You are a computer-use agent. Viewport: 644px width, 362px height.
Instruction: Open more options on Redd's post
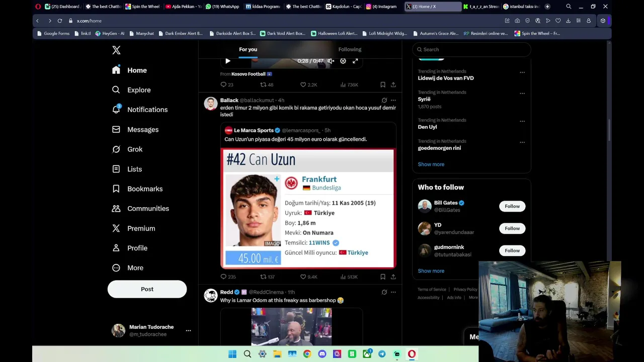(x=393, y=292)
